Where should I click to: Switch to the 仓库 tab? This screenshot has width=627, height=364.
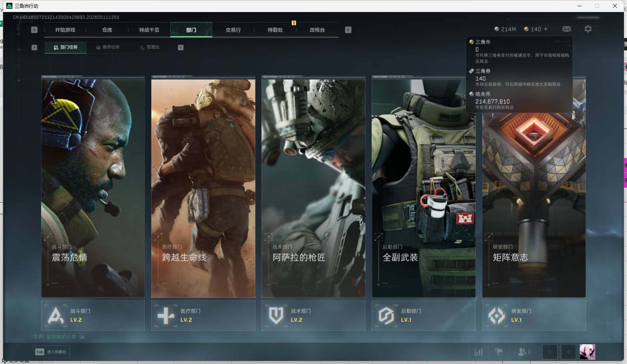[107, 30]
